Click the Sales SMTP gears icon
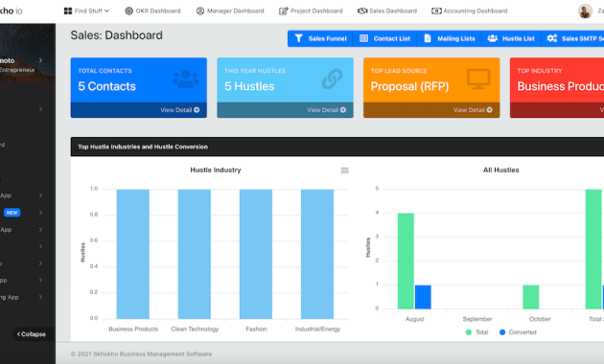Viewport: 604px width, 364px height. point(552,38)
